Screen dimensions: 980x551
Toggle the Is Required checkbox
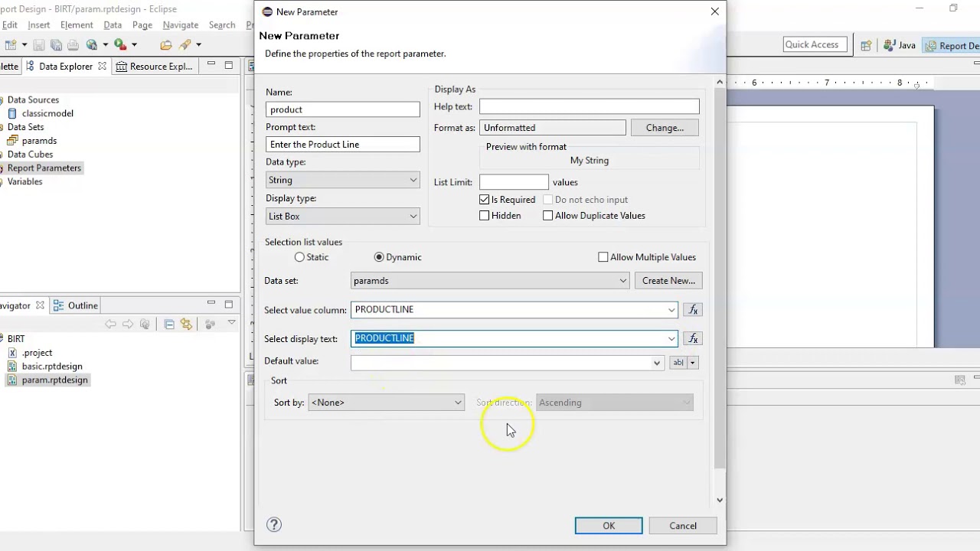coord(485,200)
